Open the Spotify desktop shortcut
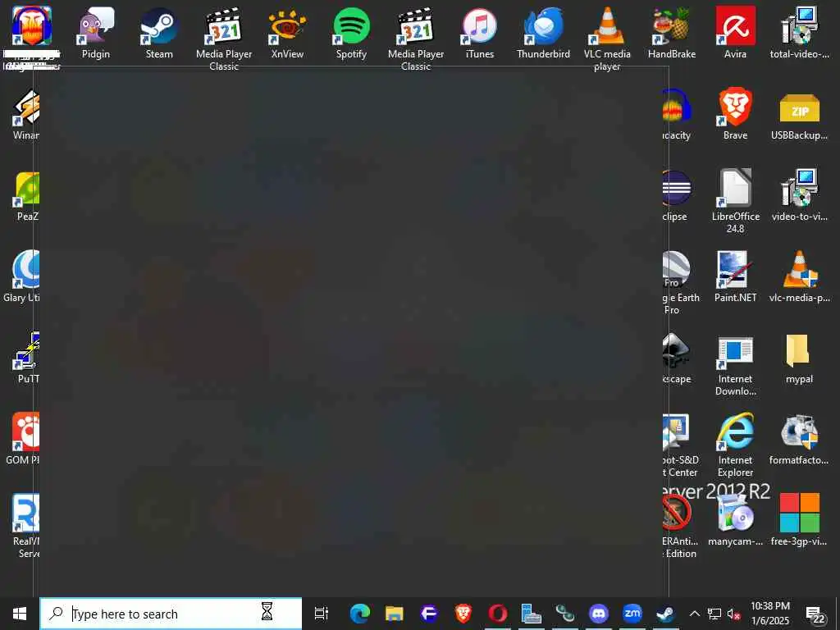The height and width of the screenshot is (630, 840). (x=351, y=33)
